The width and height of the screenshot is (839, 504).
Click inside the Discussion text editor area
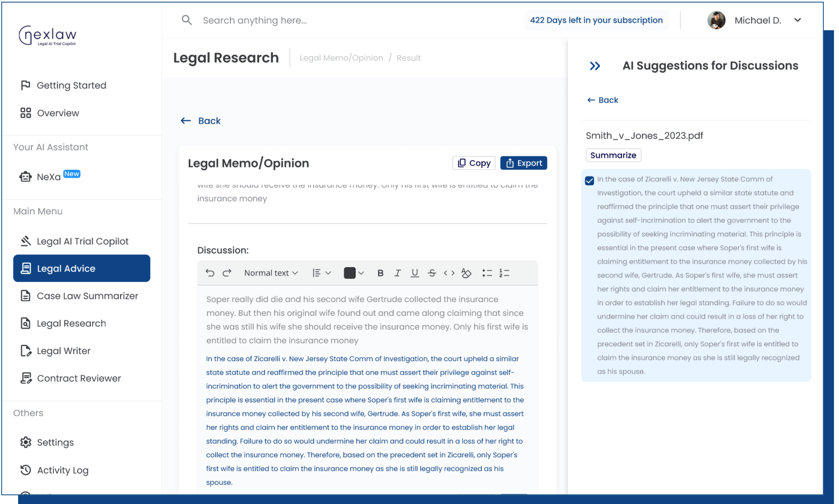pyautogui.click(x=367, y=390)
